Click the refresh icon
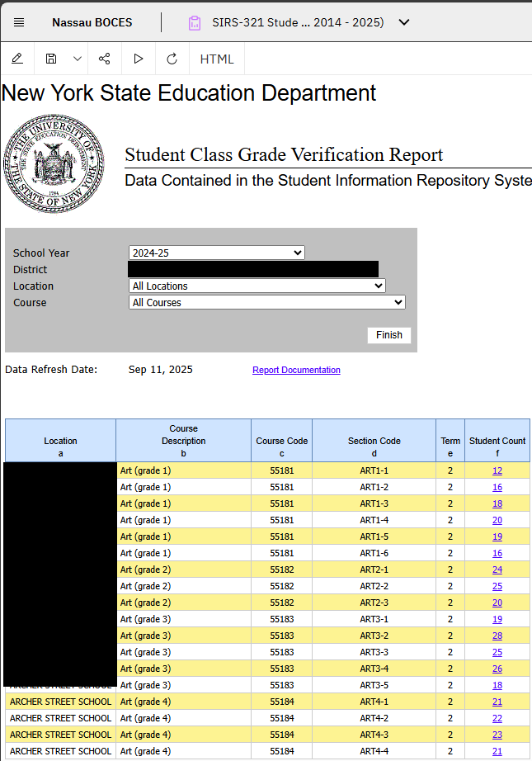 pos(172,59)
